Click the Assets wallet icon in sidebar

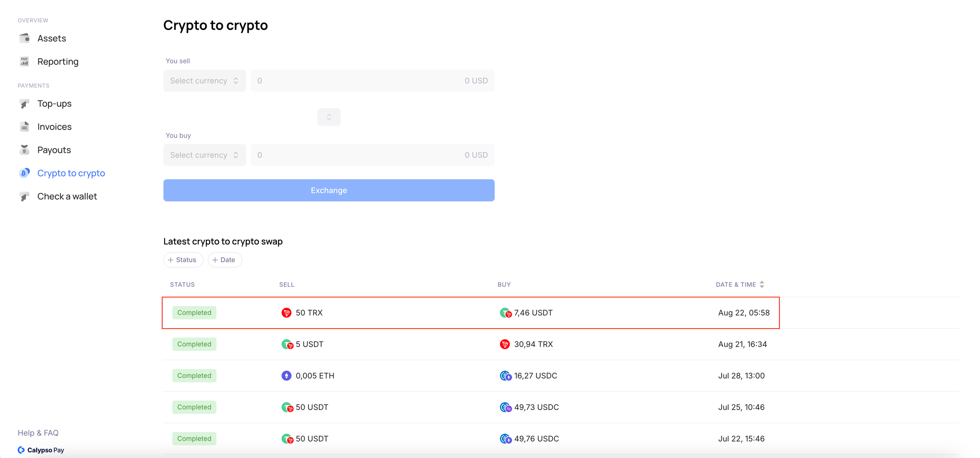coord(24,38)
